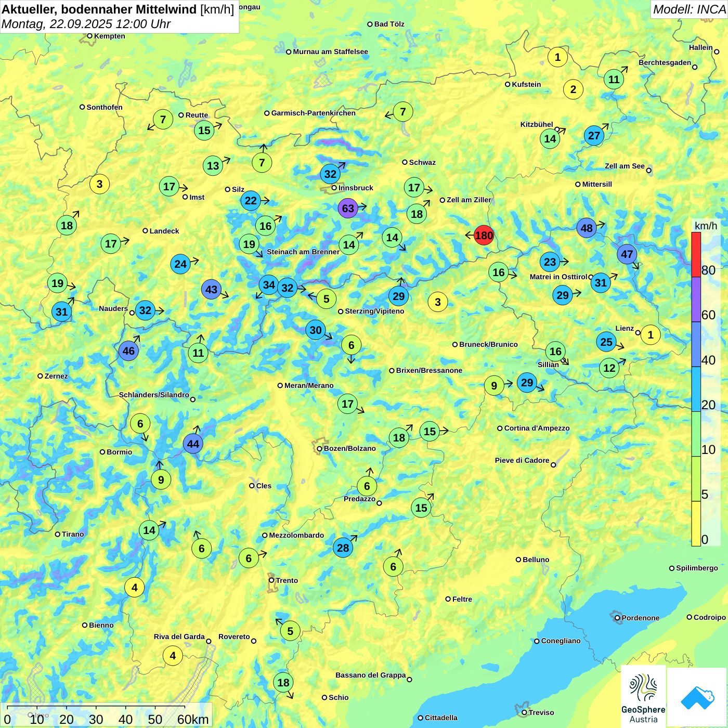Select the purple 63 km/h marker near Innsbruck

click(348, 209)
